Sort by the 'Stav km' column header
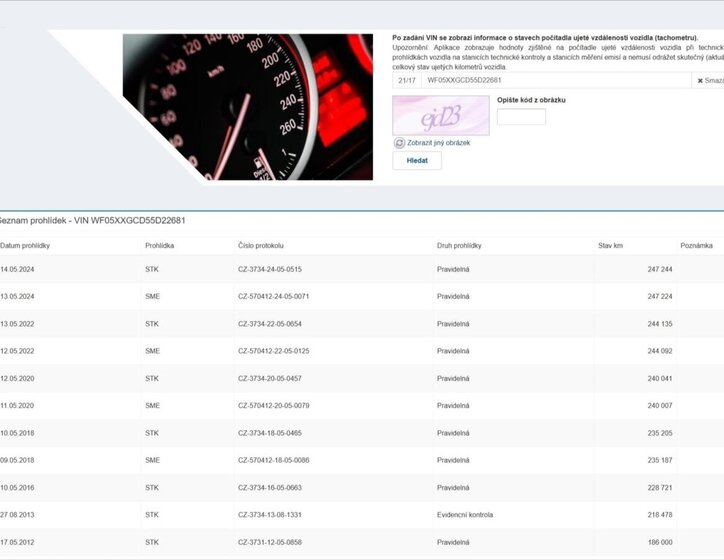 coord(610,245)
